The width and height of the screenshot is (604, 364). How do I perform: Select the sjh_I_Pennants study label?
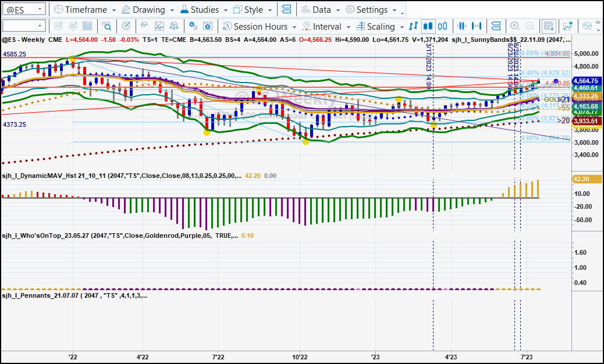point(74,295)
